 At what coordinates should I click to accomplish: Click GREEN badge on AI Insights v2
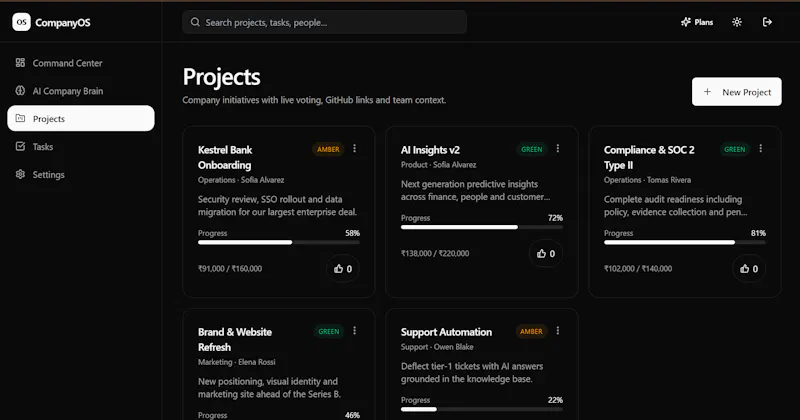point(532,149)
